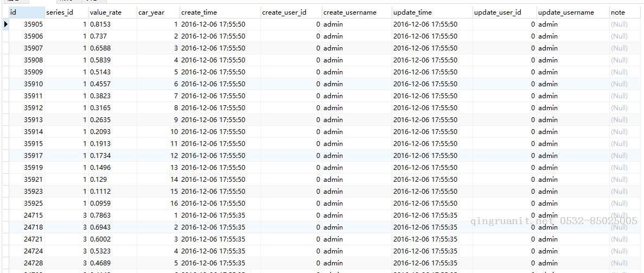The height and width of the screenshot is (273, 644).
Task: Click update_time cell in row 24715
Action: coord(432,215)
